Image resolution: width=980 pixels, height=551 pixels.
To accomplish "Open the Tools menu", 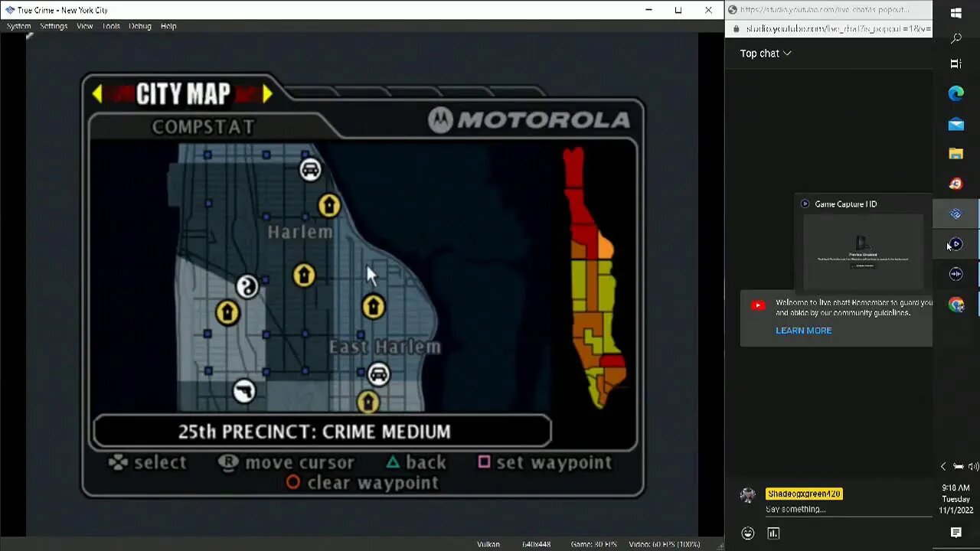I will 111,26.
